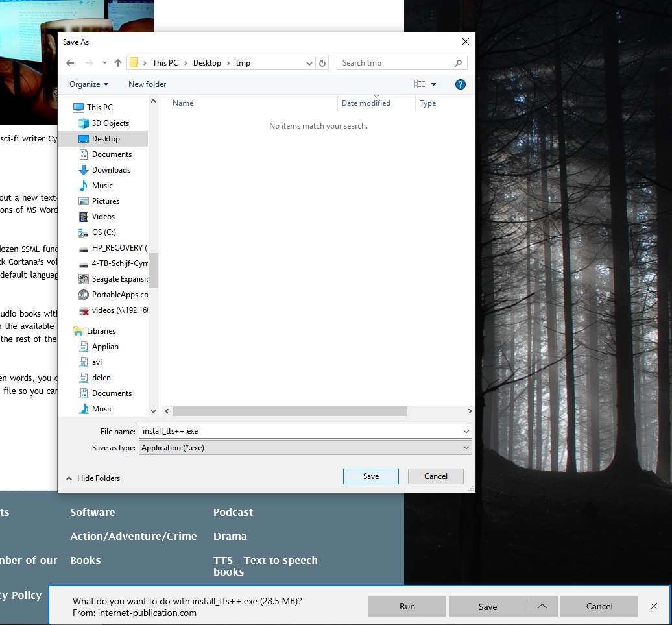Open Software link in webpage footer

point(93,512)
